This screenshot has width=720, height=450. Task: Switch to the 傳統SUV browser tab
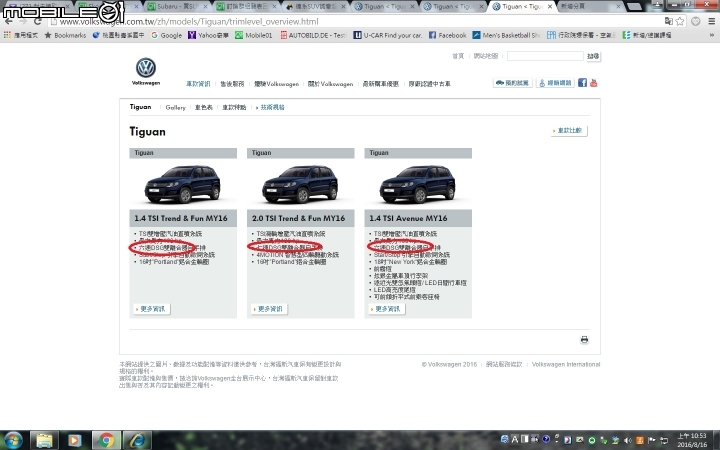[315, 6]
